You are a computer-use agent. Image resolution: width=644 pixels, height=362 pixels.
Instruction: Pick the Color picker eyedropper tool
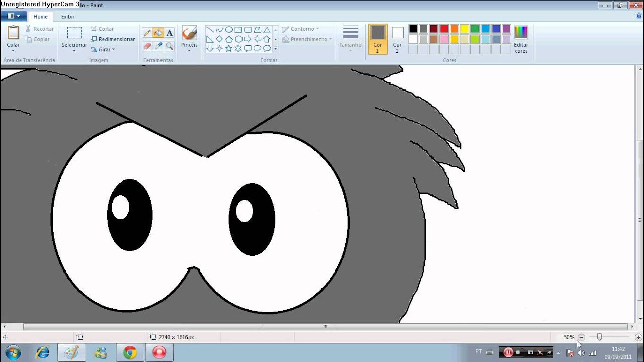pos(158,46)
